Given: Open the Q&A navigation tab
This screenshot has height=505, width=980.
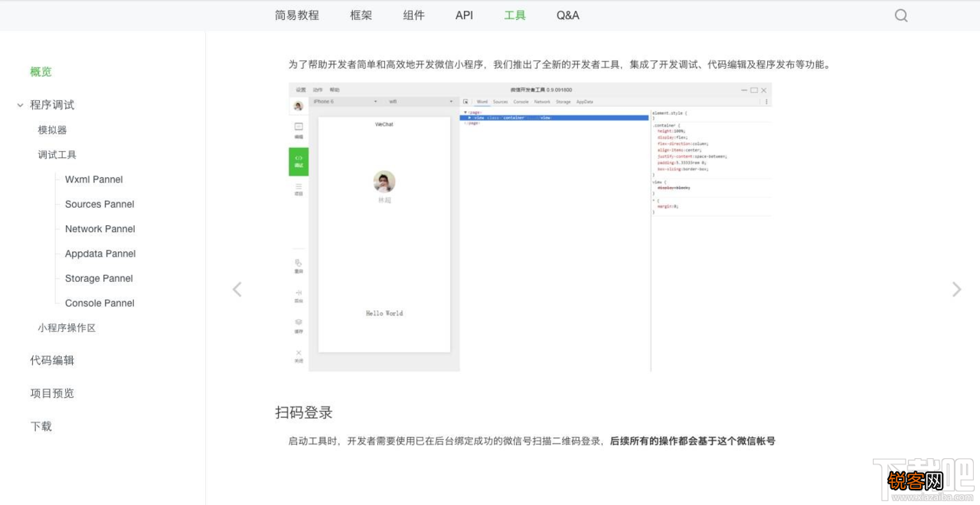Looking at the screenshot, I should (x=568, y=15).
